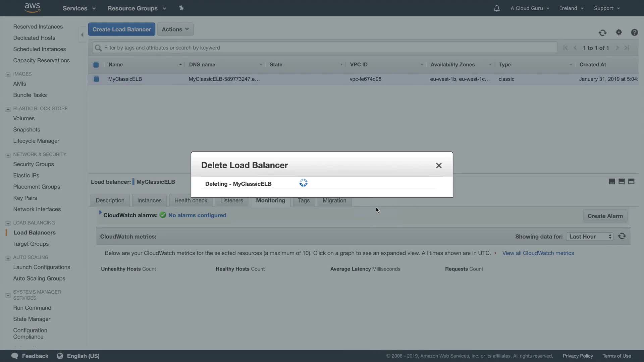Open the table settings gear
The width and height of the screenshot is (644, 362).
[x=619, y=32]
